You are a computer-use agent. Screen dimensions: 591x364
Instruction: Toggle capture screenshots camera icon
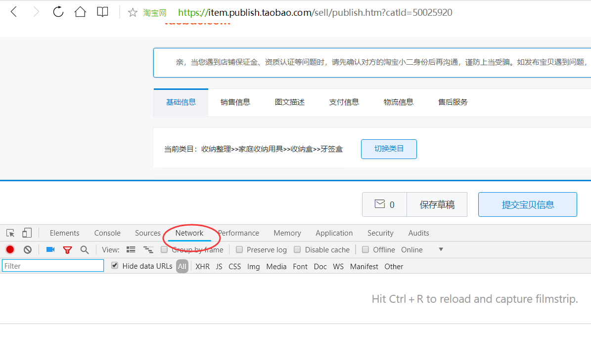[50, 250]
